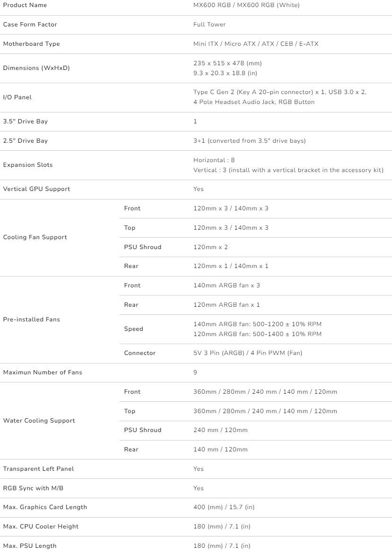Click the Full Tower form factor value

click(x=209, y=25)
